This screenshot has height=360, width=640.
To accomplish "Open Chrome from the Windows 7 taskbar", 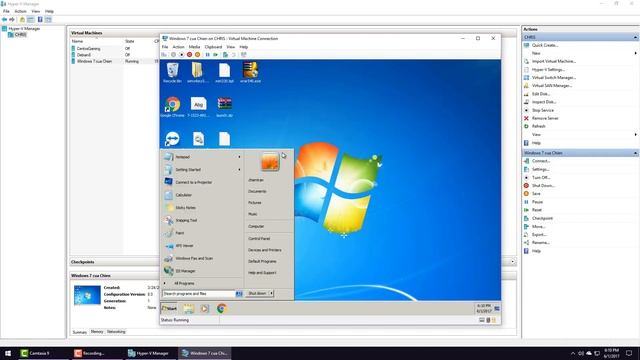I will pos(222,309).
